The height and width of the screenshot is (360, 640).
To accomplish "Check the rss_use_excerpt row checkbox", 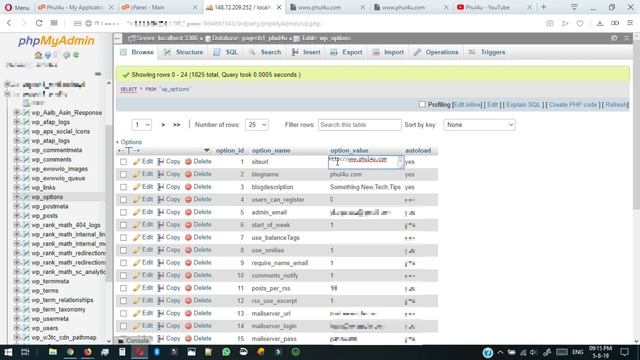I will pos(123,301).
